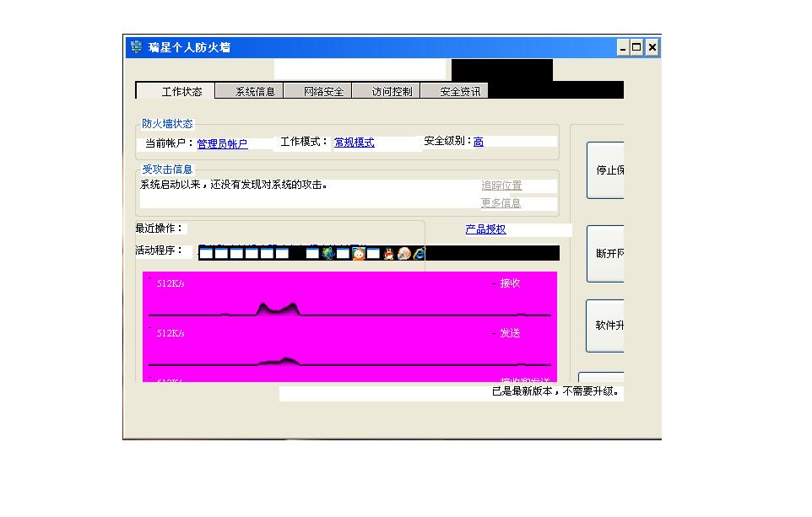
Task: Click the 软件升级 button
Action: pos(605,326)
